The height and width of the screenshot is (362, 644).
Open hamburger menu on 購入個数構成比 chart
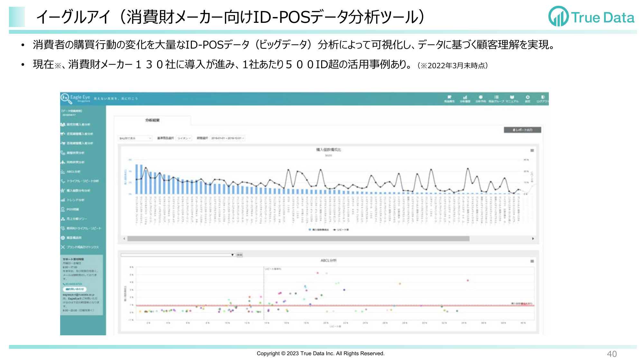click(x=532, y=151)
